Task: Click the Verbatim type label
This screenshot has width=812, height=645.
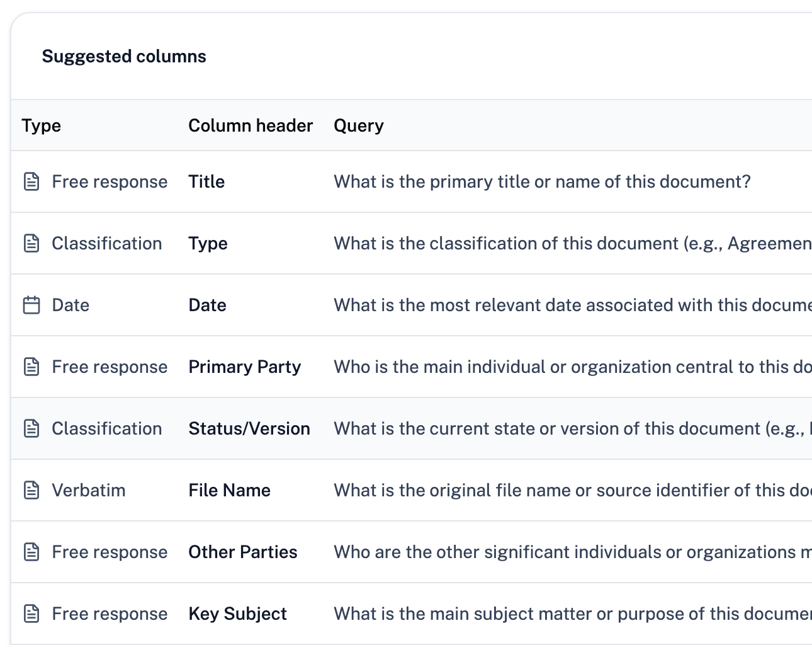Action: (x=88, y=490)
